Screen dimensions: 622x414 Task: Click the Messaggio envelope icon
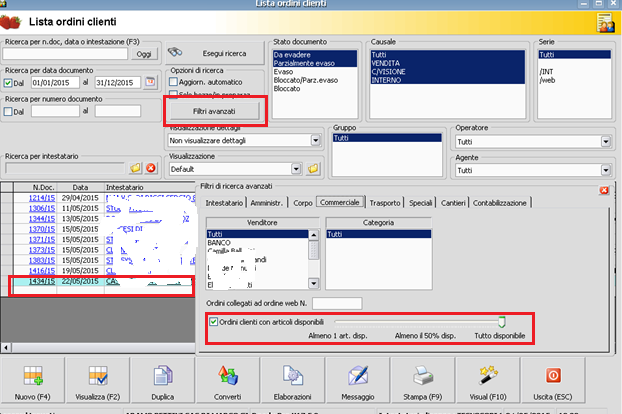point(358,376)
